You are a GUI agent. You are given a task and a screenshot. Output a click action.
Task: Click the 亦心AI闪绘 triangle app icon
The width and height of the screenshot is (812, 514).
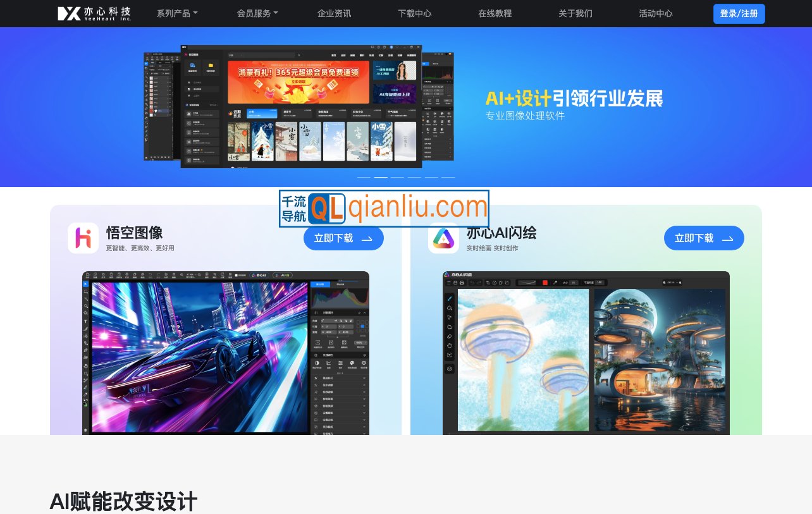[x=443, y=238]
